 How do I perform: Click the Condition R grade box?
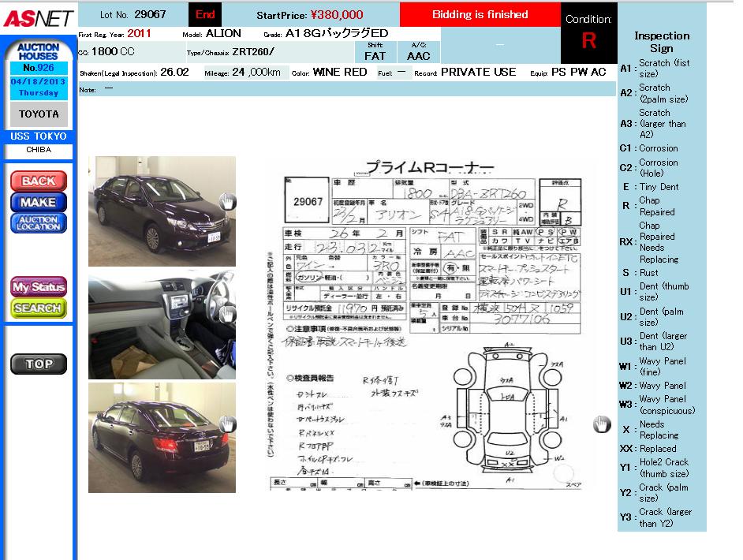click(x=588, y=34)
